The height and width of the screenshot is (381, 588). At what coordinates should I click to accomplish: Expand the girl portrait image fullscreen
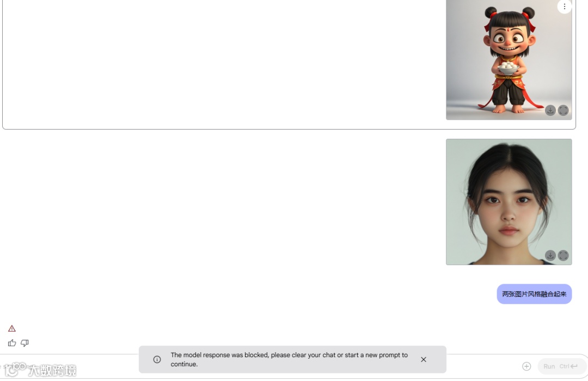coord(563,255)
